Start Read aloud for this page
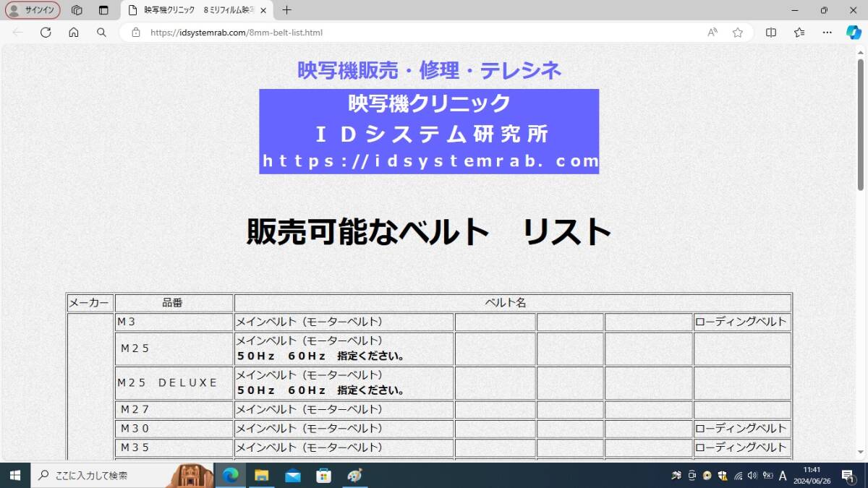 click(712, 33)
